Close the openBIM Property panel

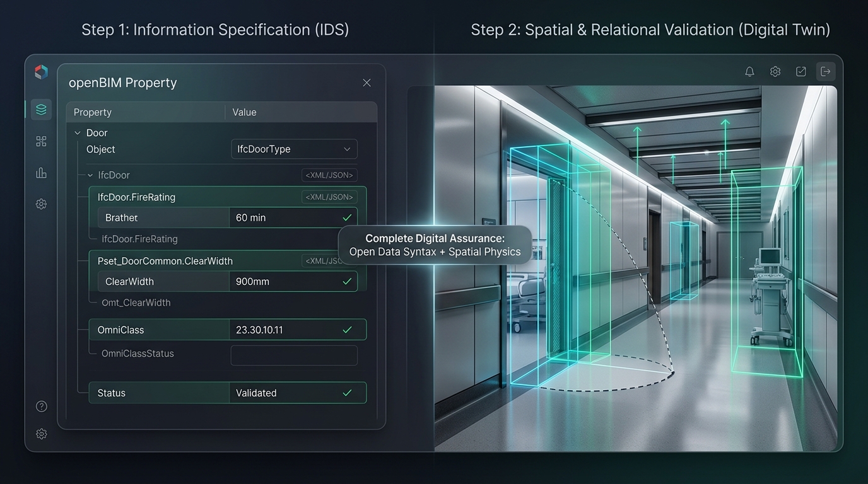(x=367, y=83)
